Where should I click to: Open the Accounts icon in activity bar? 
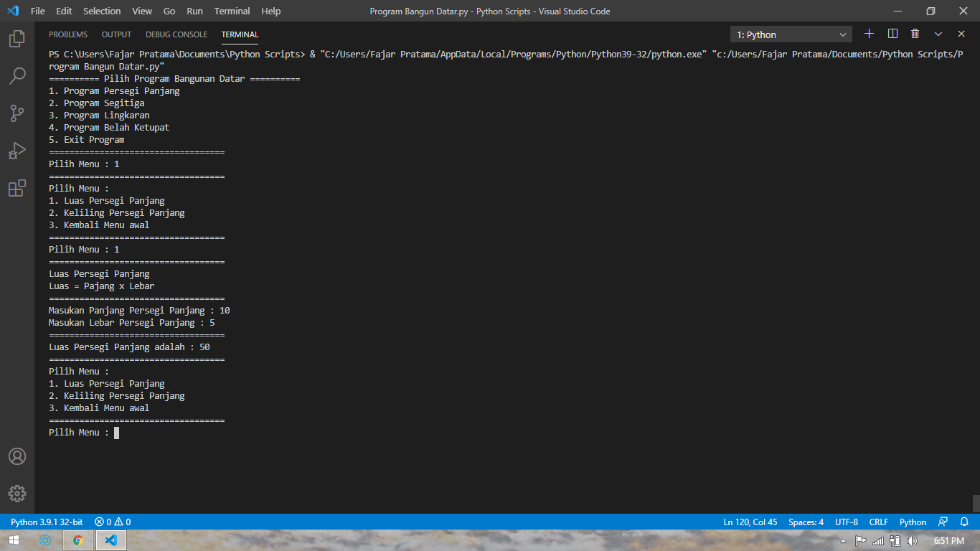(x=18, y=456)
